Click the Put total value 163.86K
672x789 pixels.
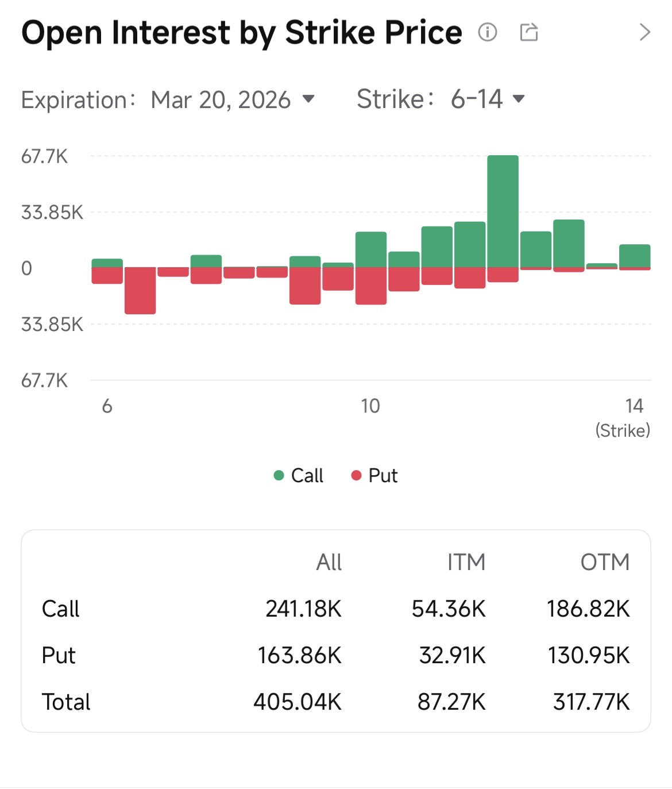tap(300, 655)
